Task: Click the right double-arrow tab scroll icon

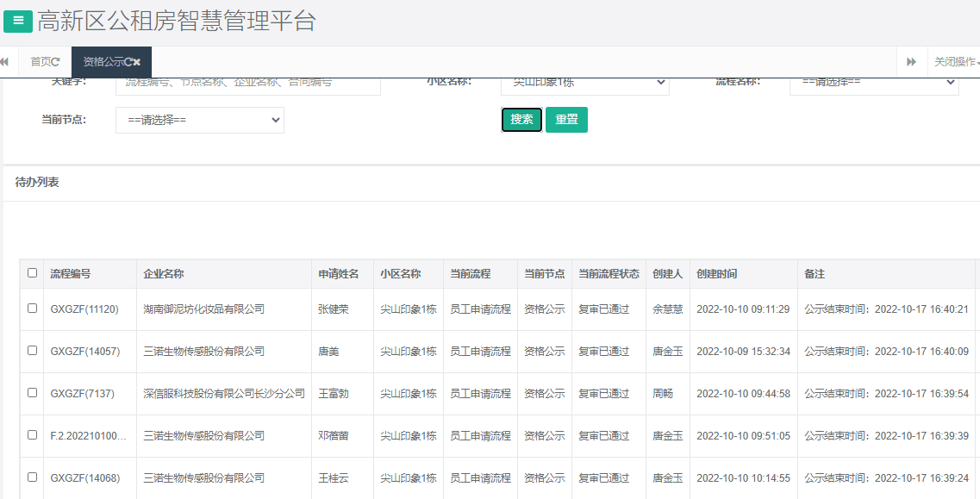Action: 913,62
